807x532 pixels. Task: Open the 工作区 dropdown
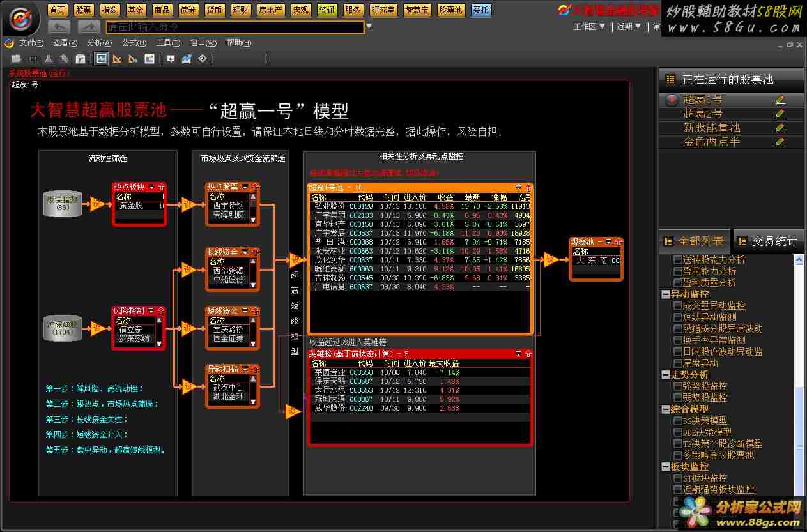pyautogui.click(x=589, y=27)
